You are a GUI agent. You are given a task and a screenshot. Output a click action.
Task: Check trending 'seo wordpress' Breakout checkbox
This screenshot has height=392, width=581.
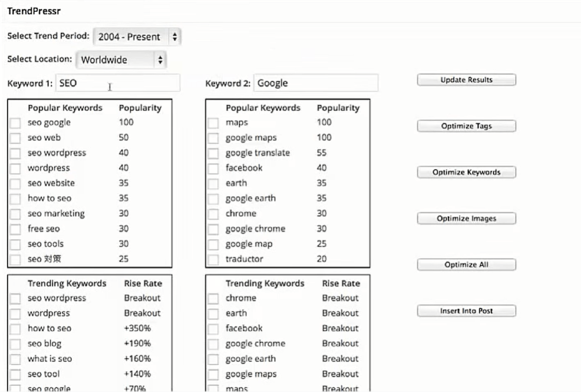tap(15, 299)
